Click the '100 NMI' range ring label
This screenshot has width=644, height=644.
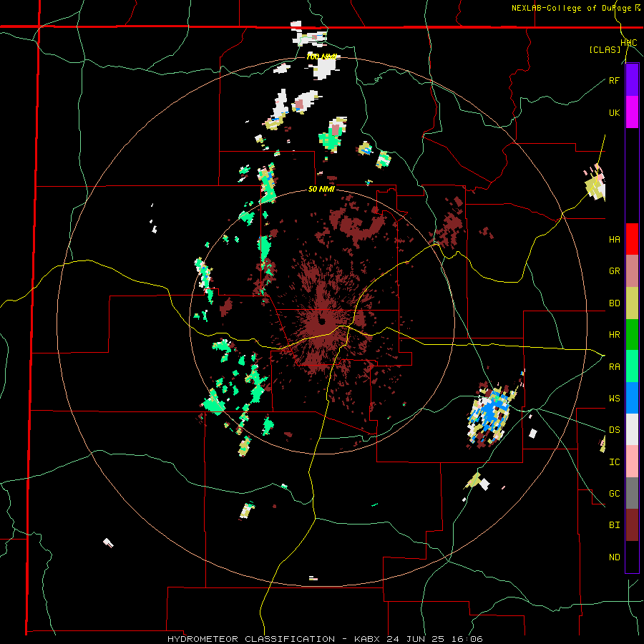pyautogui.click(x=321, y=57)
